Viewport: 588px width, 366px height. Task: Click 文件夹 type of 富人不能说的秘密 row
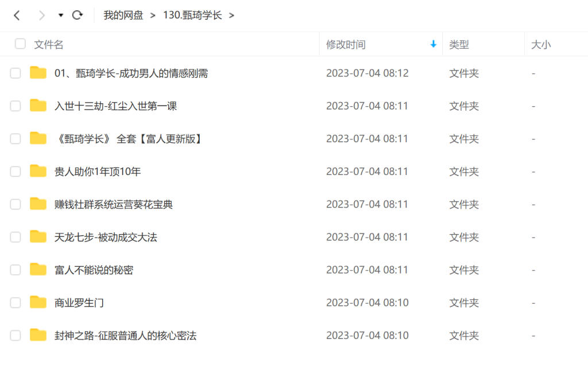[x=464, y=270]
